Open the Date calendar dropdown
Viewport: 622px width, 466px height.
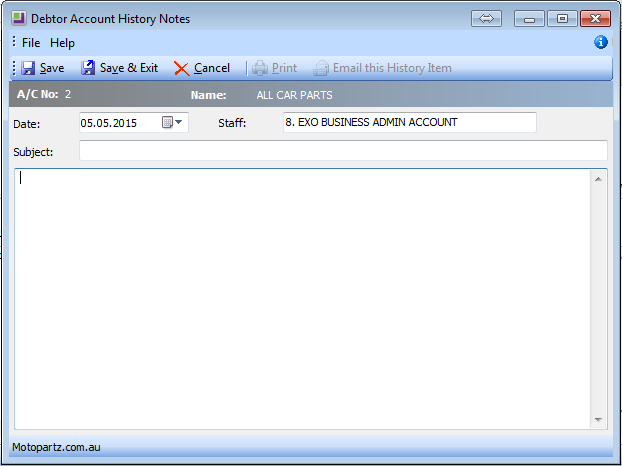[x=173, y=122]
